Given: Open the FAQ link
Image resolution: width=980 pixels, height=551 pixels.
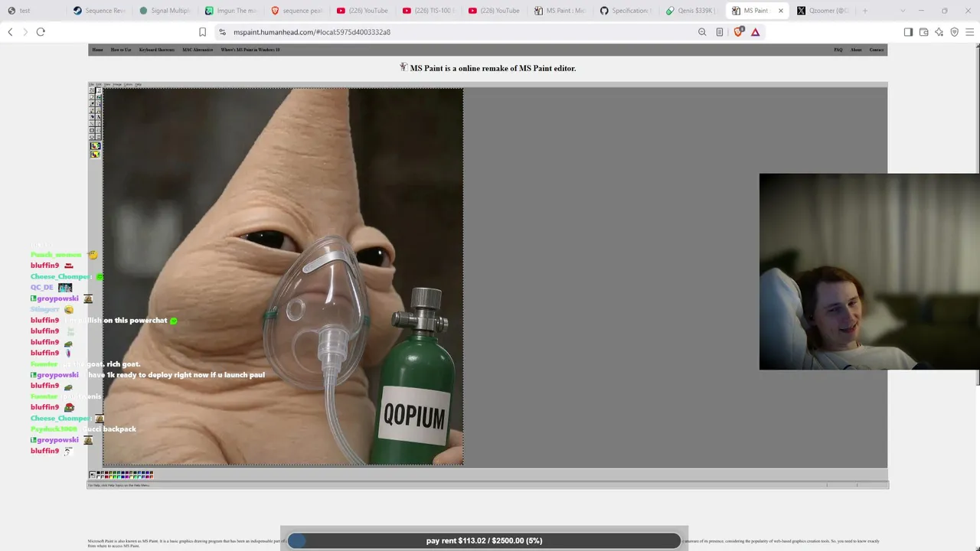Looking at the screenshot, I should (838, 50).
